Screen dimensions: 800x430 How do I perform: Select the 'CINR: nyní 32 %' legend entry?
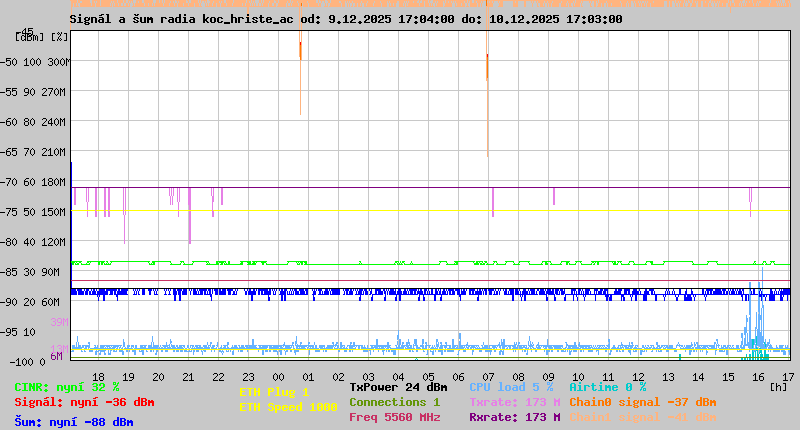pyautogui.click(x=67, y=387)
